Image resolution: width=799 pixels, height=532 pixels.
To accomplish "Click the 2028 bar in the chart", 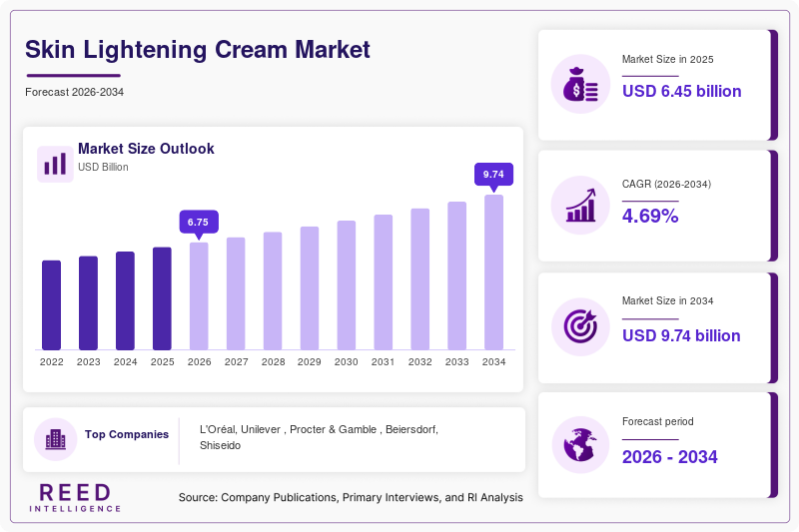I will click(x=273, y=290).
